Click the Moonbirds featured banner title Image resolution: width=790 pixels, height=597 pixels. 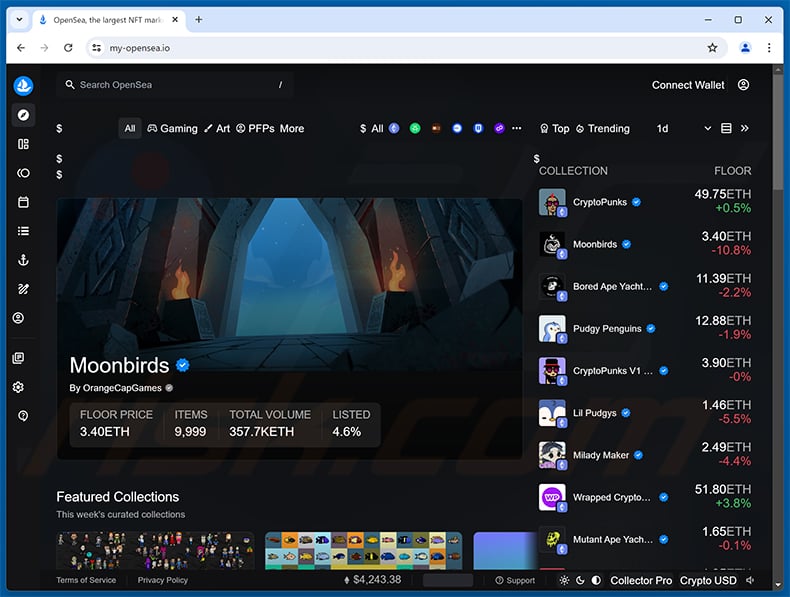tap(119, 365)
